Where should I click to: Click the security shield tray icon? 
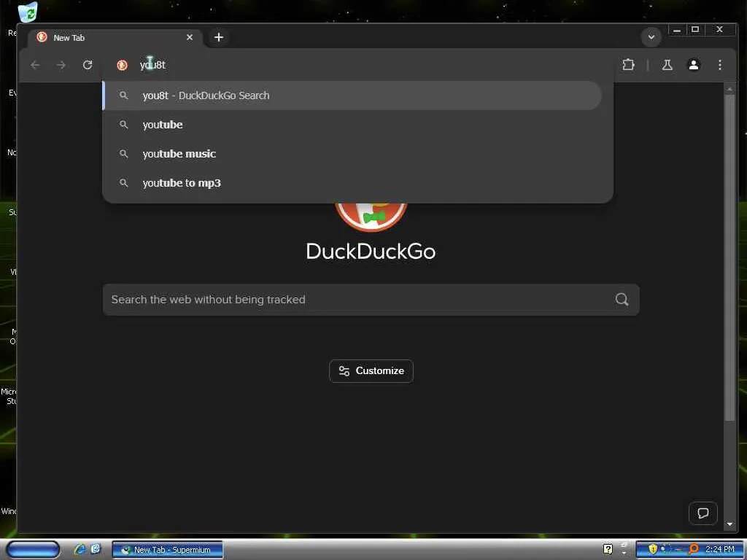[x=653, y=549]
